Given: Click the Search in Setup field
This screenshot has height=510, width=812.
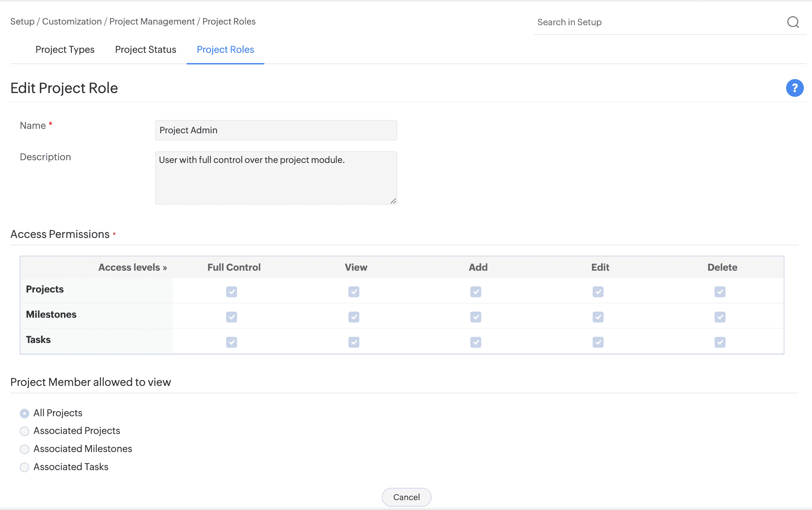Looking at the screenshot, I should (x=657, y=22).
